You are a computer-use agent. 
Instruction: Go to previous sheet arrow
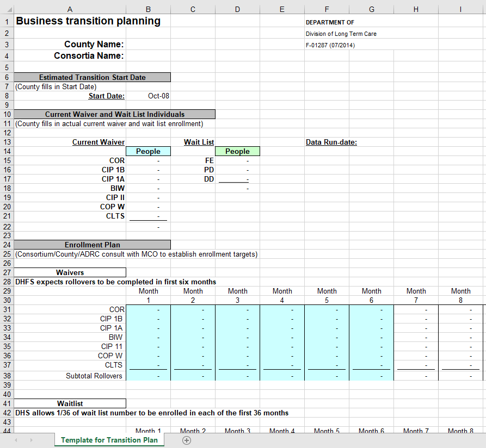tap(16, 440)
